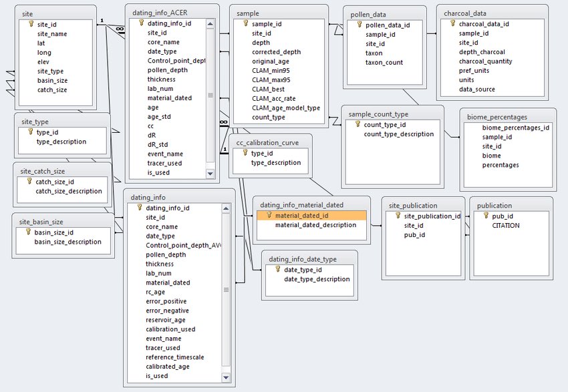Click the scrollbar thumb in the dating_info_ACER table
This screenshot has height=392, width=568.
(210, 95)
